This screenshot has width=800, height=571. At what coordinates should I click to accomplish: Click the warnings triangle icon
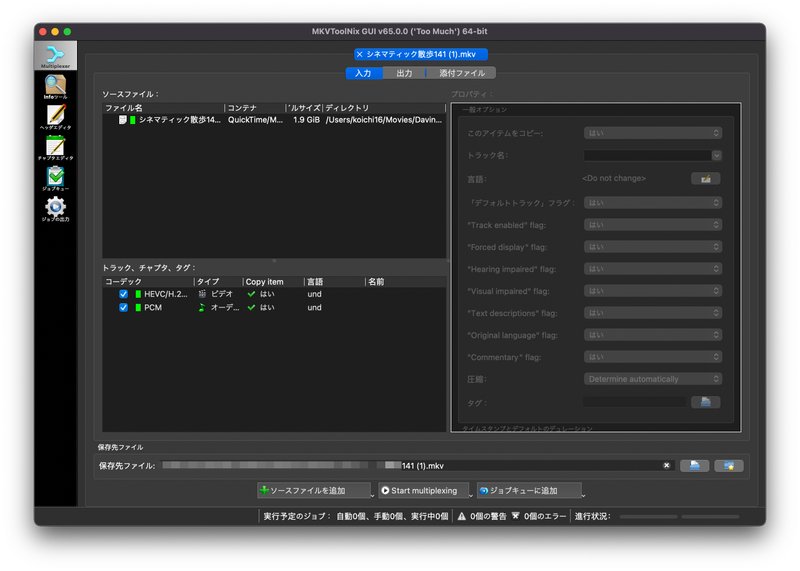tap(462, 516)
